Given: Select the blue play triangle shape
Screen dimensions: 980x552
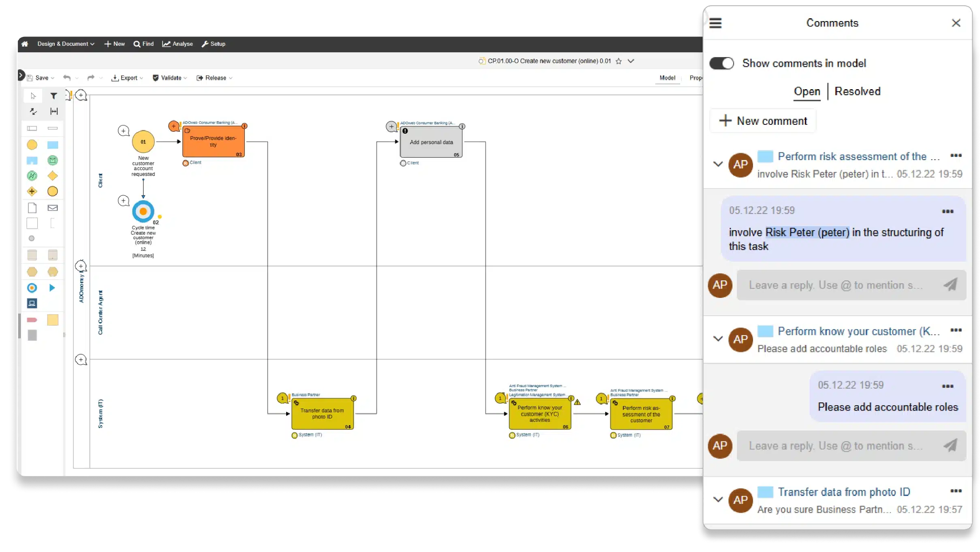Looking at the screenshot, I should coord(52,288).
